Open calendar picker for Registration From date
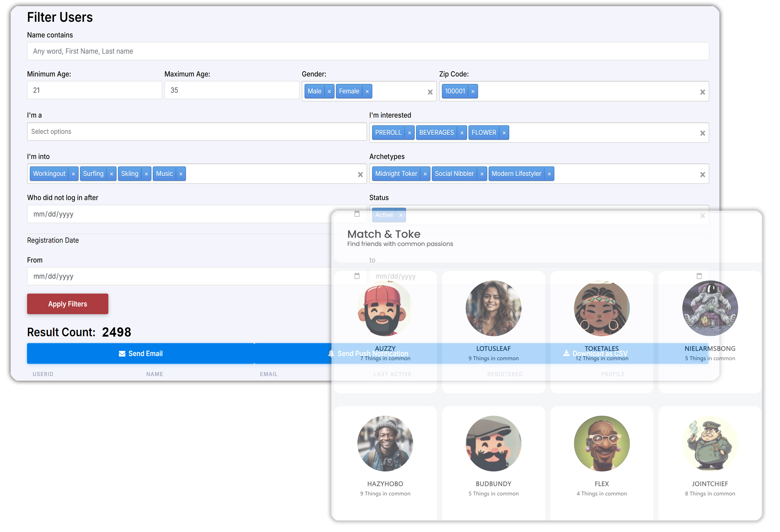This screenshot has height=532, width=780. point(357,276)
